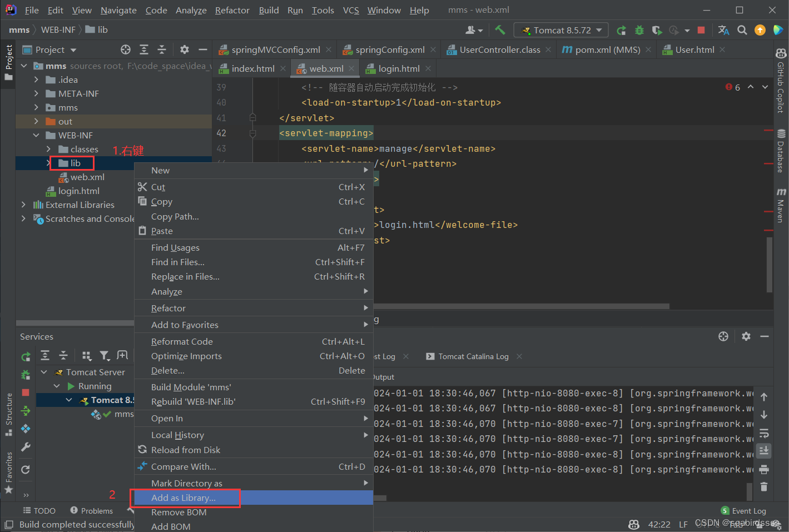This screenshot has width=789, height=532.
Task: Toggle the Structure tool window stripe button
Action: pyautogui.click(x=8, y=415)
